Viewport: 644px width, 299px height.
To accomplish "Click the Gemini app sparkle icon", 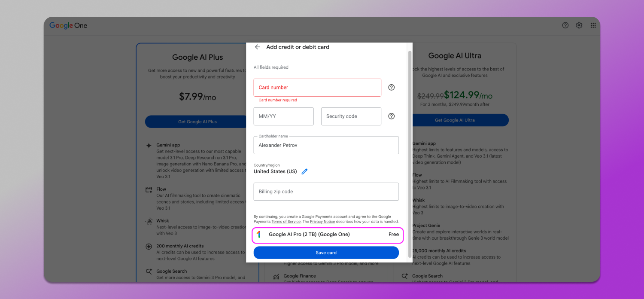I will pos(149,146).
